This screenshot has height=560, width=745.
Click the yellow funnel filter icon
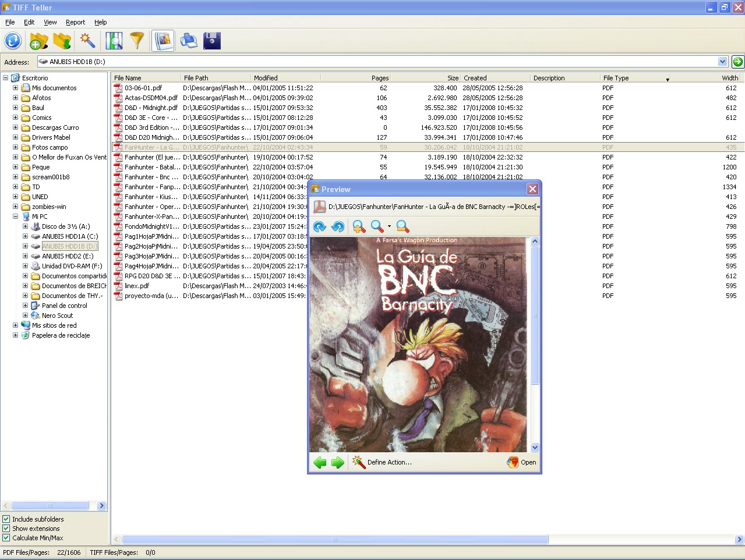137,41
